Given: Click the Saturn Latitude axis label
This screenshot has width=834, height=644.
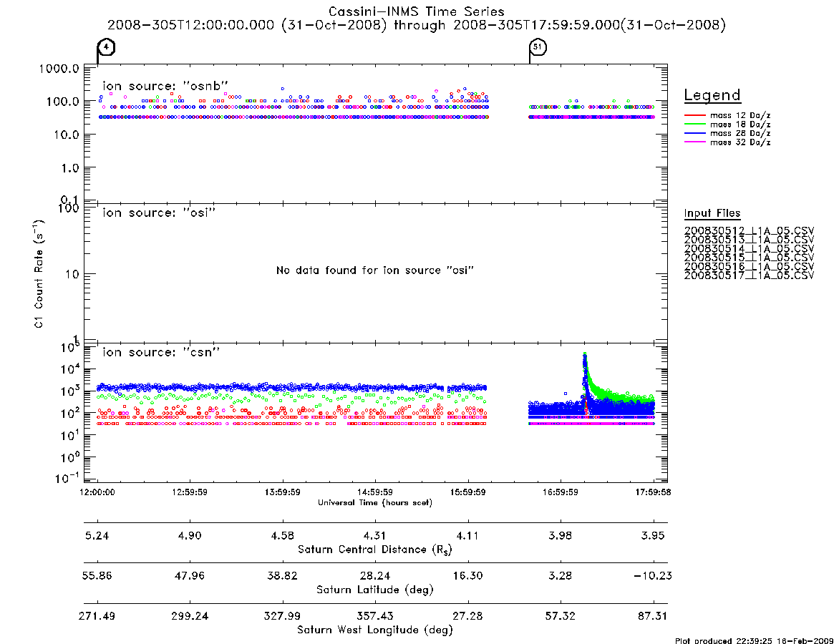Looking at the screenshot, I should tap(375, 590).
